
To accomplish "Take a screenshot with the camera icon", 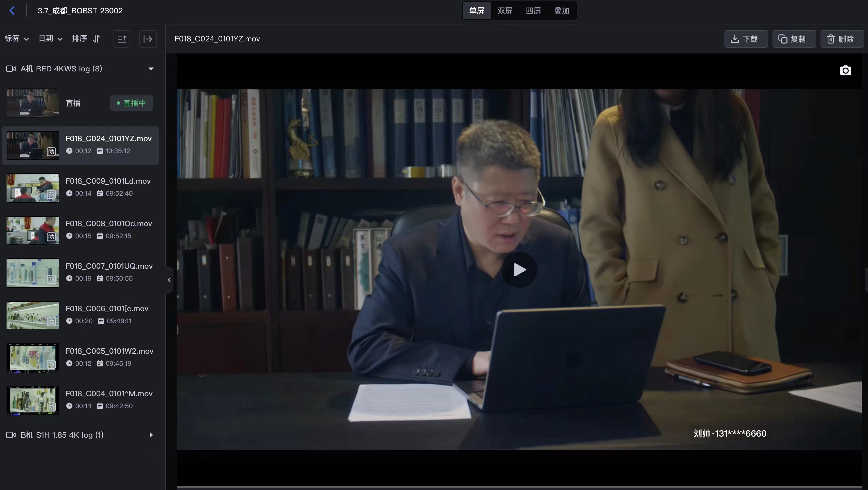I will click(x=845, y=70).
